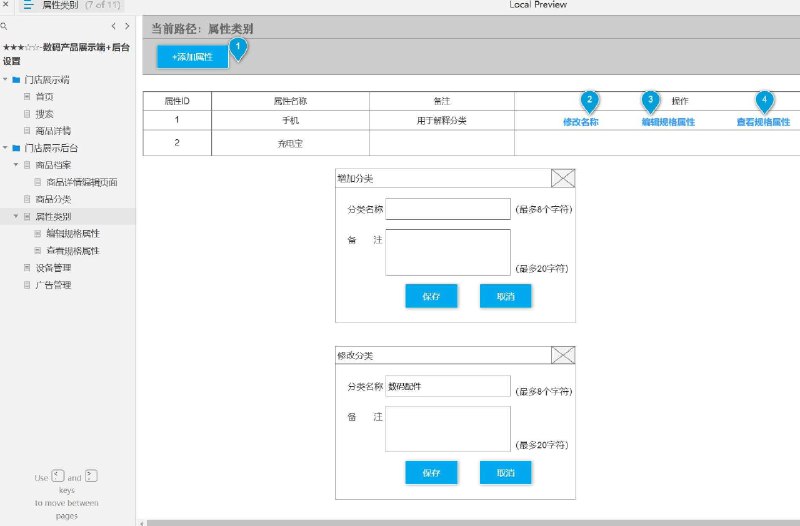
Task: Click the 用于解释分类 remark cell
Action: (x=442, y=120)
